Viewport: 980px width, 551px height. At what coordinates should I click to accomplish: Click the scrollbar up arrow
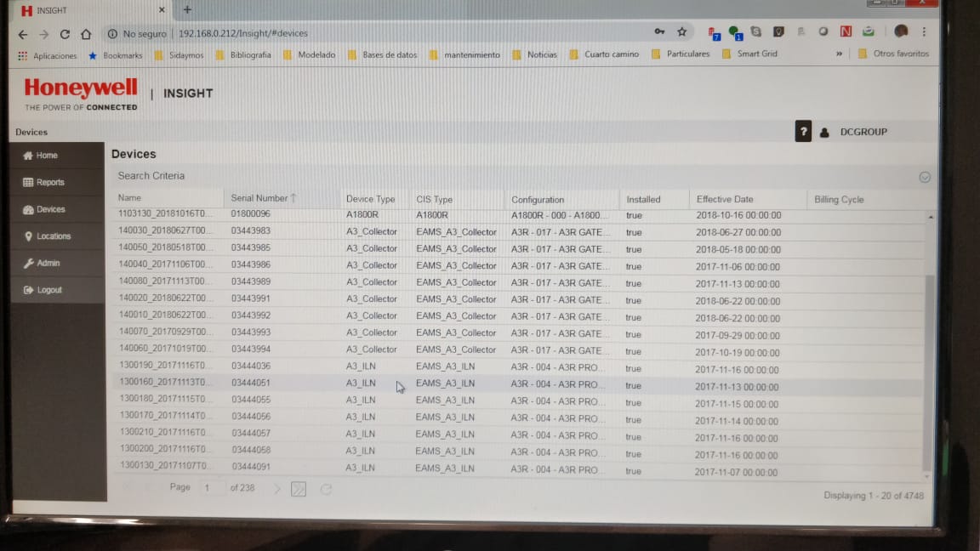click(x=931, y=217)
